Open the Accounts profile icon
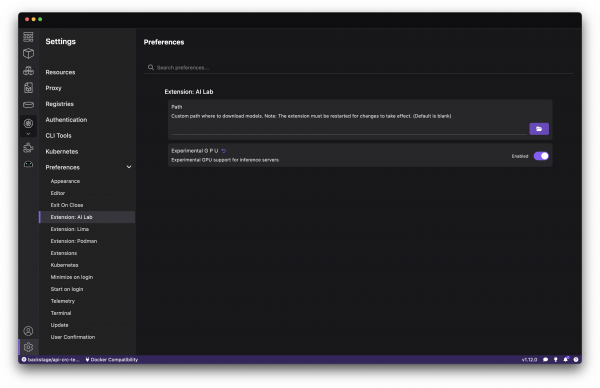The width and height of the screenshot is (600, 388). coord(28,331)
